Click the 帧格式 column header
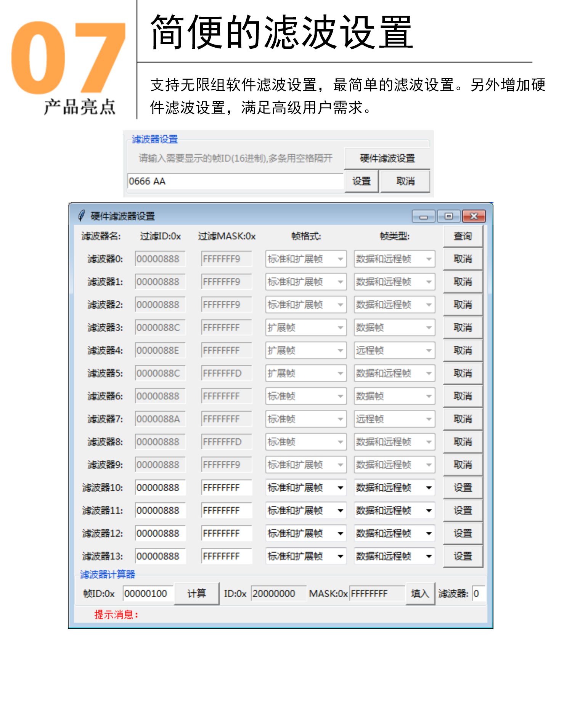The height and width of the screenshot is (728, 572). click(x=306, y=236)
